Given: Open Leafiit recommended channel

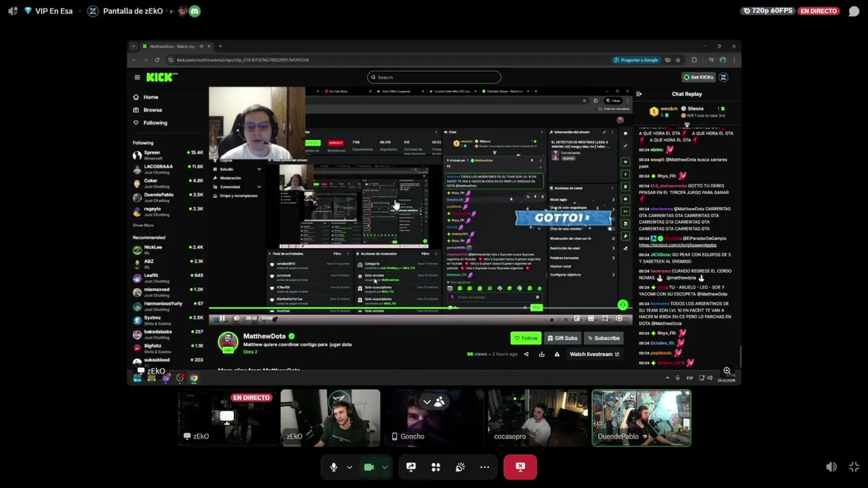Looking at the screenshot, I should pyautogui.click(x=168, y=278).
